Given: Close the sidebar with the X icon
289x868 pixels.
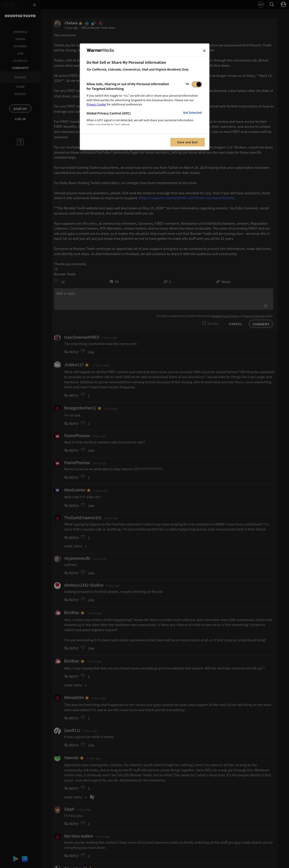Looking at the screenshot, I should (x=34, y=5).
